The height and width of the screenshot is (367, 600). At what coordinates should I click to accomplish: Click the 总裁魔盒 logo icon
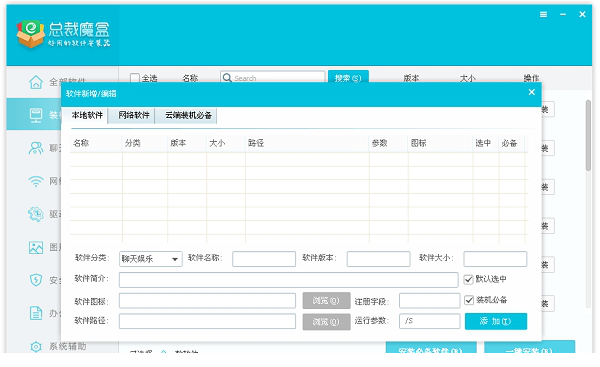click(x=31, y=34)
